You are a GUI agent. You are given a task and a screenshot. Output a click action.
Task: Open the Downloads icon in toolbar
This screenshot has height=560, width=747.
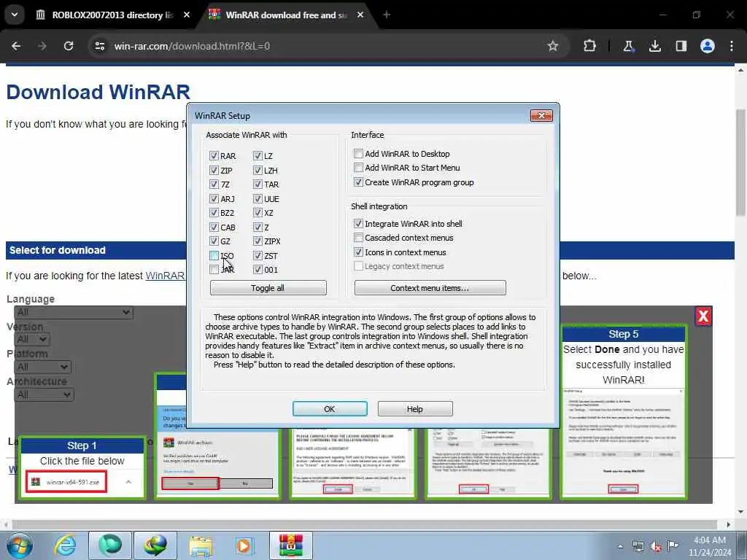tap(655, 46)
